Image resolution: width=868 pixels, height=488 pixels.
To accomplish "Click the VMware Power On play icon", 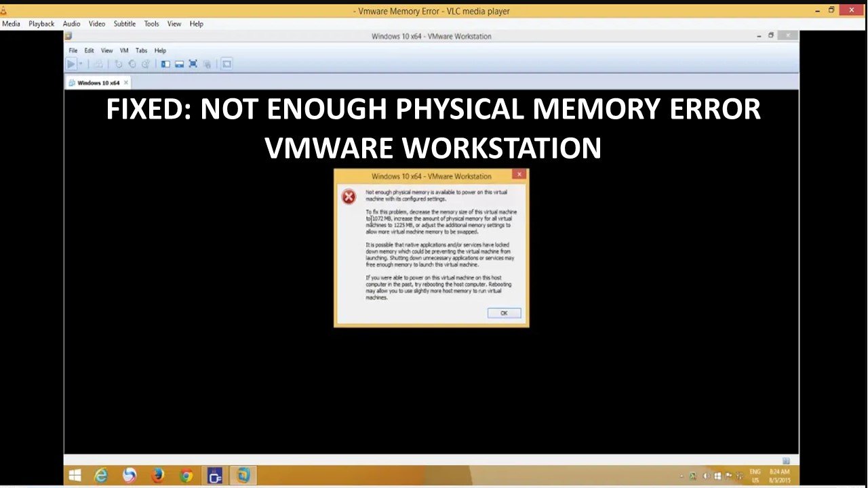I will pos(71,64).
